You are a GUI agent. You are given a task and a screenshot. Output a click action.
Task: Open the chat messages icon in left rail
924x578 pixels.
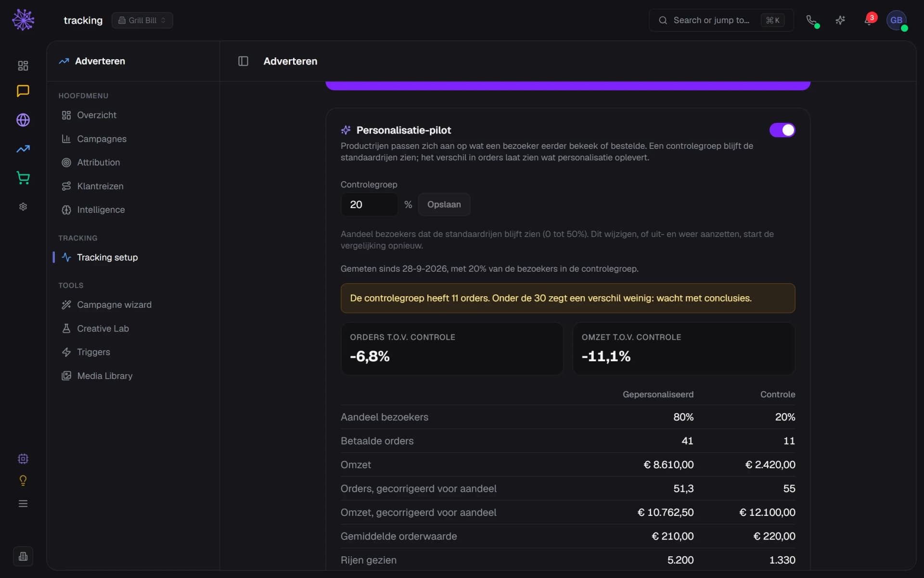point(23,91)
